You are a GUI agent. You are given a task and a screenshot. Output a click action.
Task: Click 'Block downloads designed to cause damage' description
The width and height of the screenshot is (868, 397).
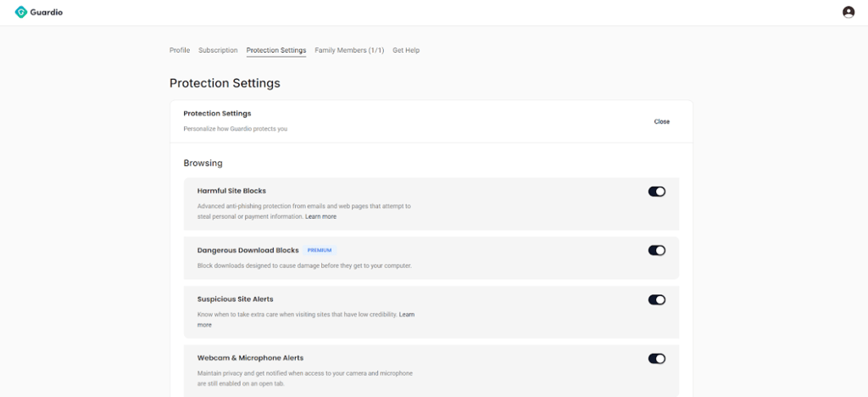click(304, 266)
